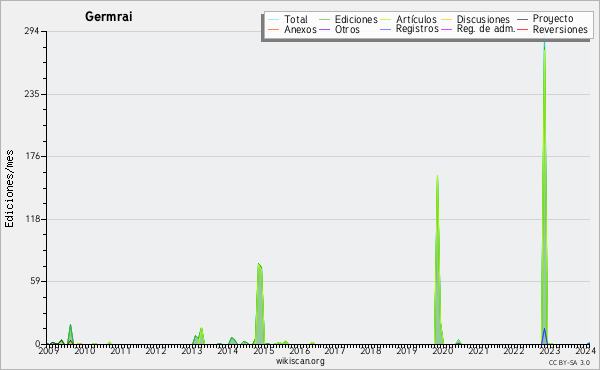
Task: Click the Ediciones legend entry
Action: pos(348,19)
